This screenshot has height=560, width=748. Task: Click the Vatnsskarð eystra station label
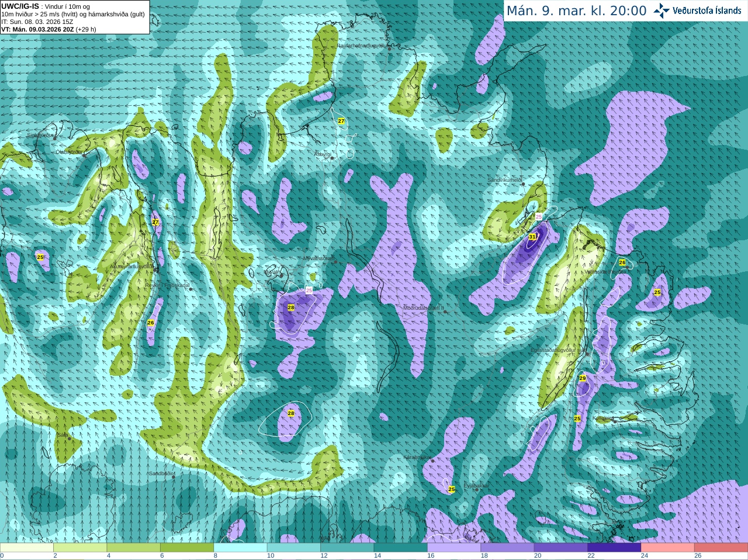click(x=605, y=272)
